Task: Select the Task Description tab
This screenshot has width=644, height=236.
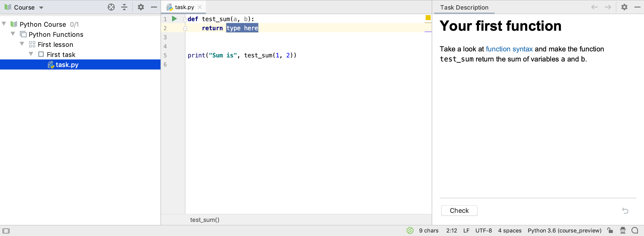Action: pyautogui.click(x=464, y=7)
